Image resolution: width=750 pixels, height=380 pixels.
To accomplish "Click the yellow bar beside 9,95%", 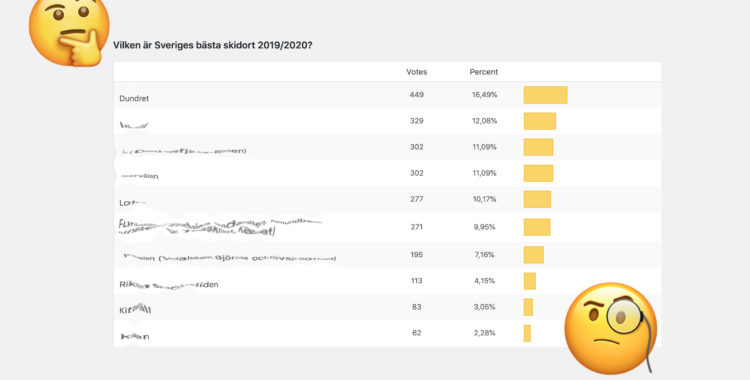I will [537, 227].
